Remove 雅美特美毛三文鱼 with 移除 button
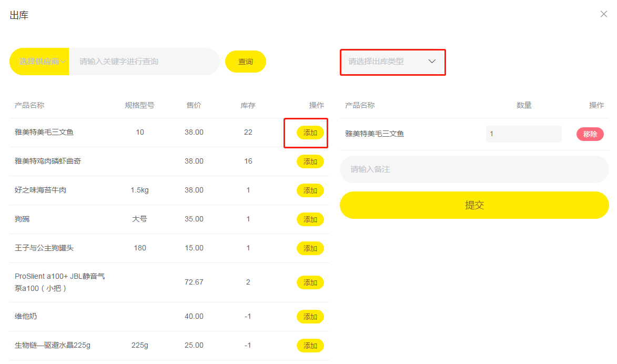The width and height of the screenshot is (617, 364). (x=590, y=134)
